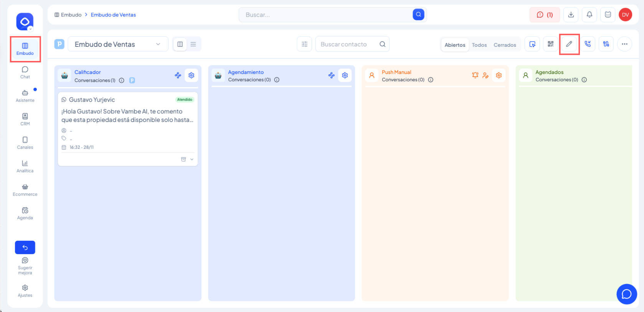
Task: Click the pencil edit funnel icon
Action: (569, 44)
